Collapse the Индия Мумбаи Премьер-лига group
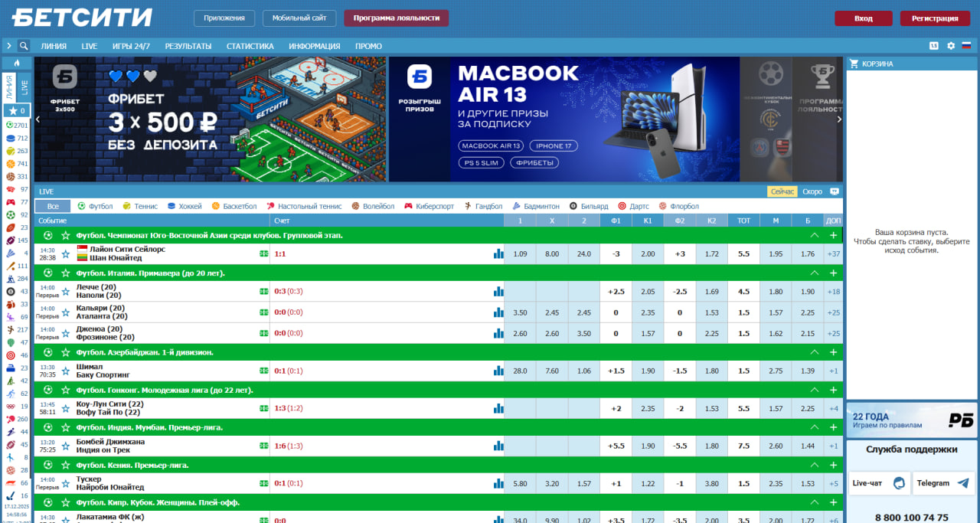The image size is (980, 523). click(815, 427)
